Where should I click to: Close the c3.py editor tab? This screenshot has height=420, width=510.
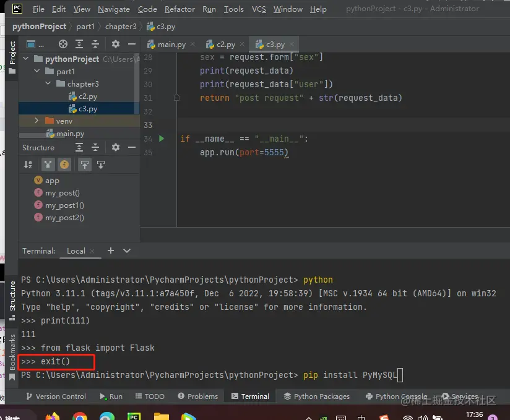tap(292, 44)
